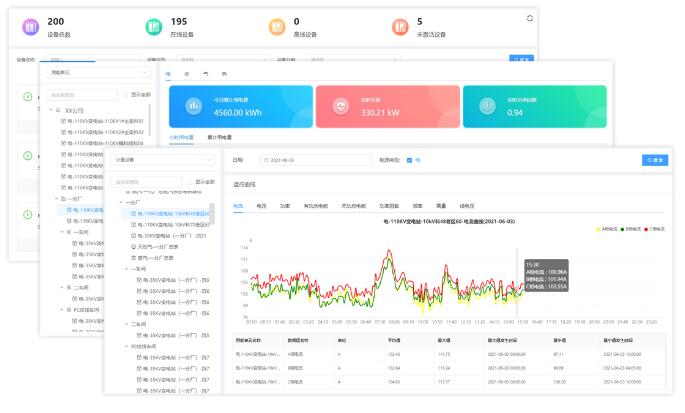Check 显示全部 in the middle tree panel
Screen dimensions: 685x413
(124, 95)
